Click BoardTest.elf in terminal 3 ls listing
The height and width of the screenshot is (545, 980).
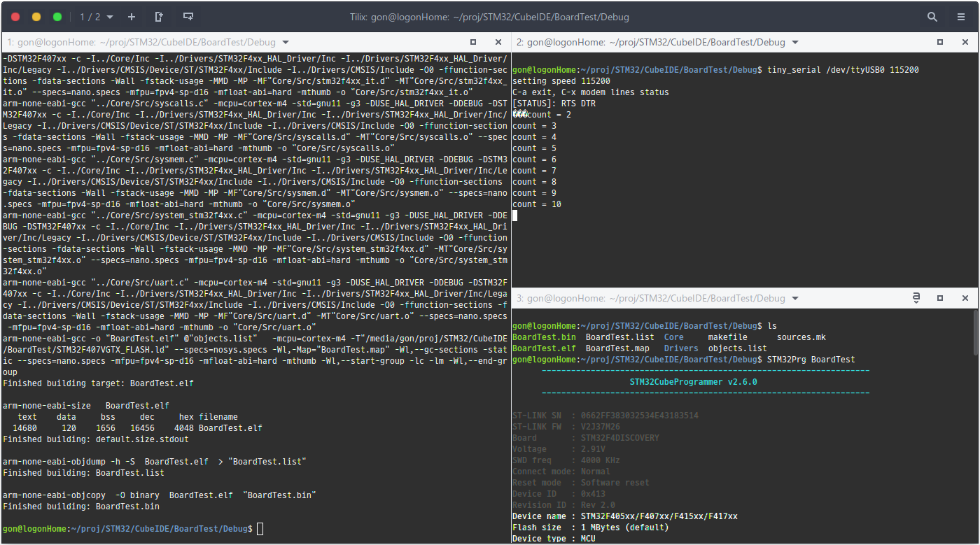pyautogui.click(x=544, y=348)
